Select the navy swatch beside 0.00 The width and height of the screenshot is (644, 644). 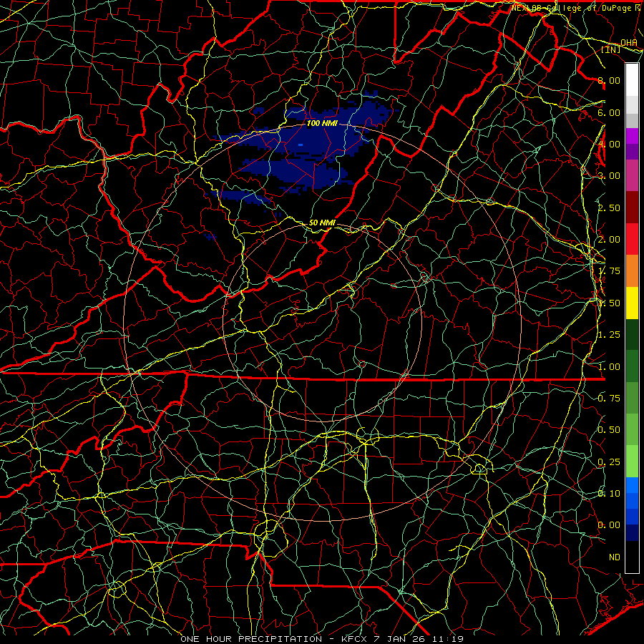tap(632, 532)
